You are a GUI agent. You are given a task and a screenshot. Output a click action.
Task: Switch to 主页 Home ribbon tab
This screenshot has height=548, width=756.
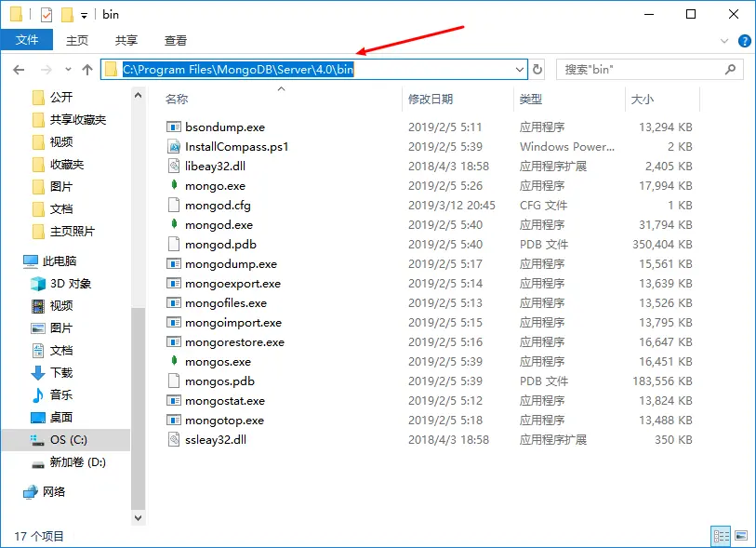click(77, 41)
